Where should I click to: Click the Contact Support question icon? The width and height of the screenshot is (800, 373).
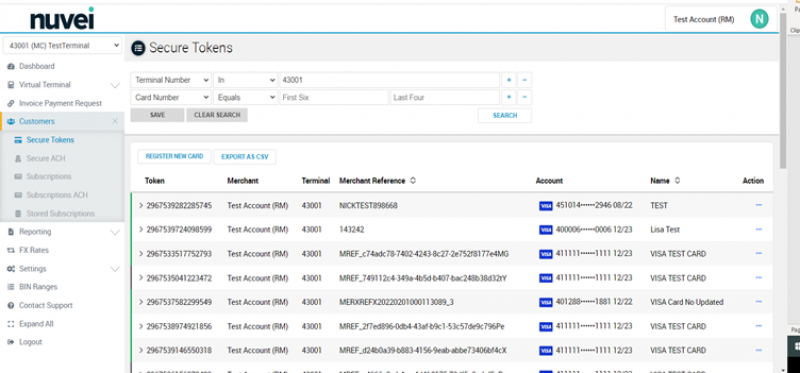11,305
